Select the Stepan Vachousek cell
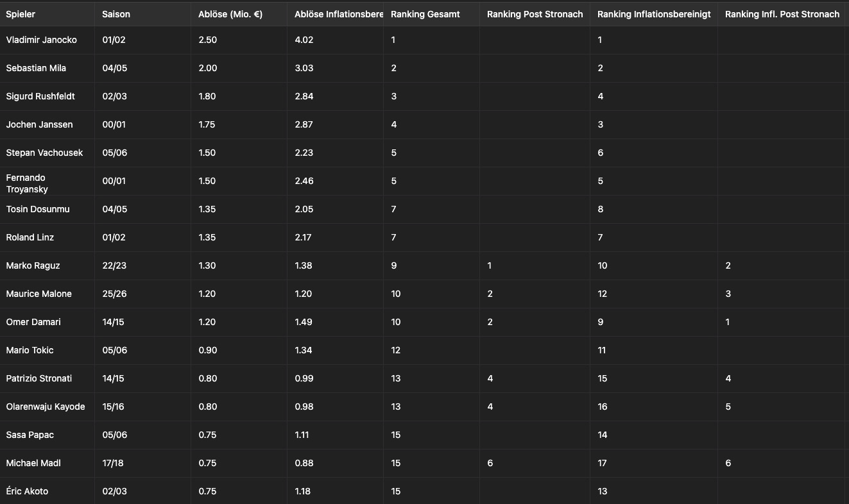This screenshot has height=504, width=849. tap(47, 153)
